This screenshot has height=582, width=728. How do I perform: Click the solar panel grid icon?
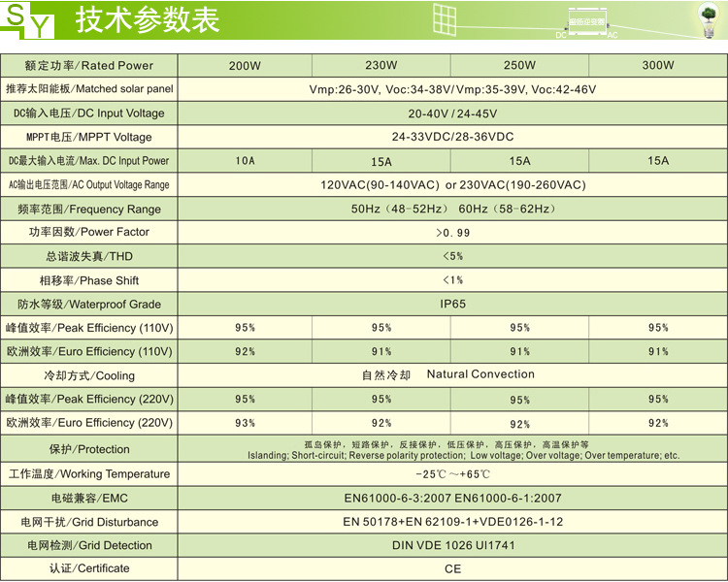pyautogui.click(x=445, y=18)
